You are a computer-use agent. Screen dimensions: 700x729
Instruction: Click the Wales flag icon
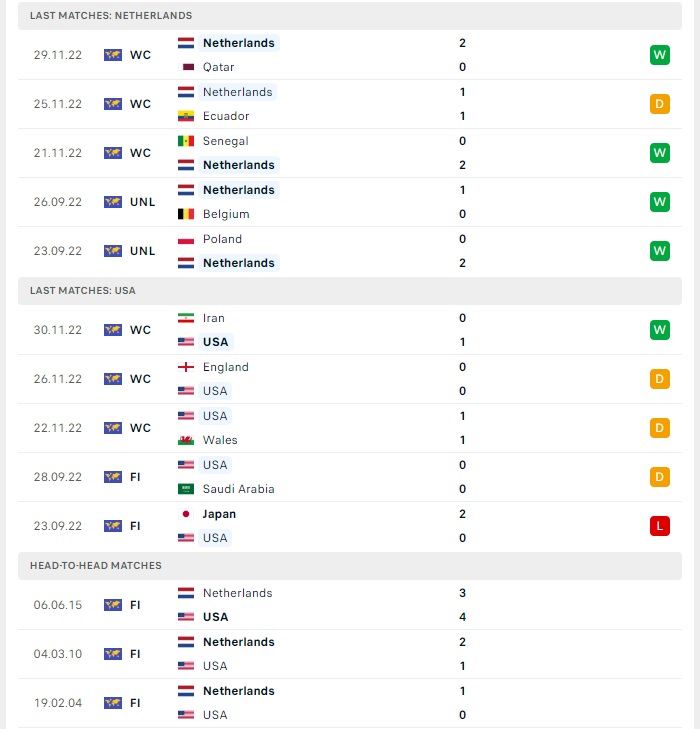coord(186,440)
